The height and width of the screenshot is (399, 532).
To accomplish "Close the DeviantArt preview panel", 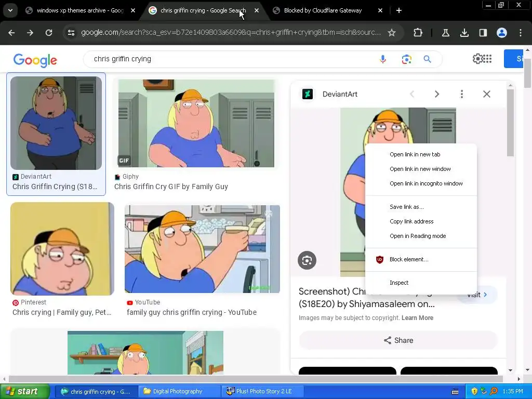I will pos(486,94).
